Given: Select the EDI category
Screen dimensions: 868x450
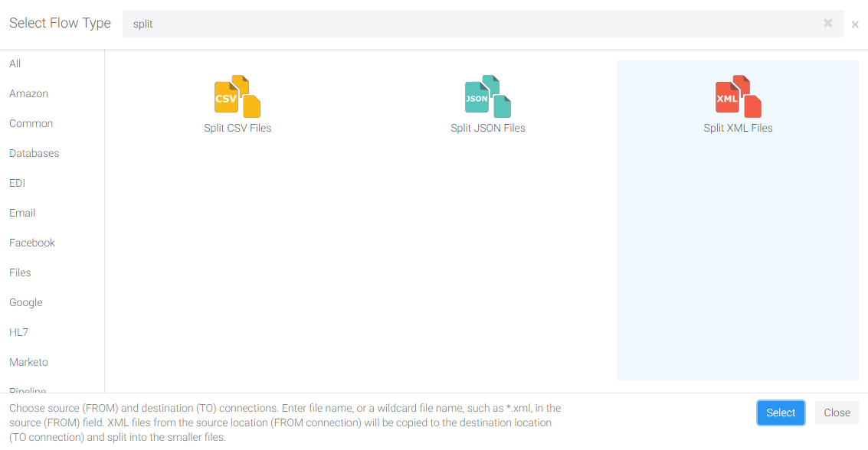Looking at the screenshot, I should pyautogui.click(x=17, y=183).
